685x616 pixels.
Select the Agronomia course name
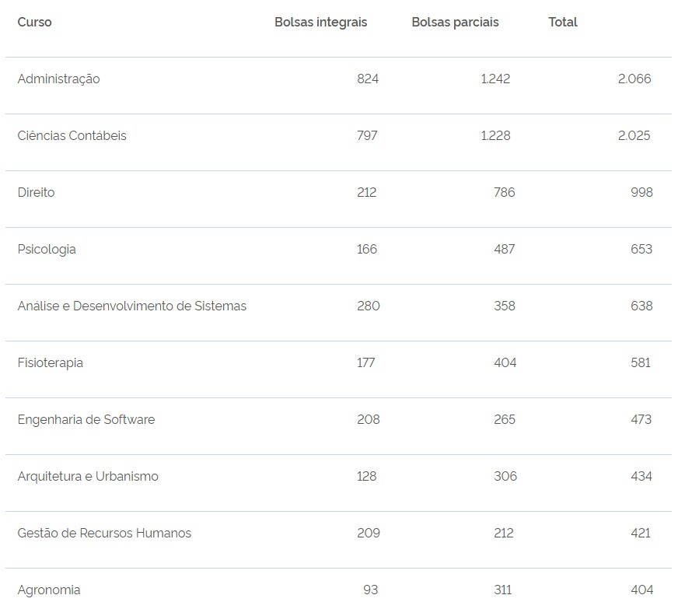(48, 590)
